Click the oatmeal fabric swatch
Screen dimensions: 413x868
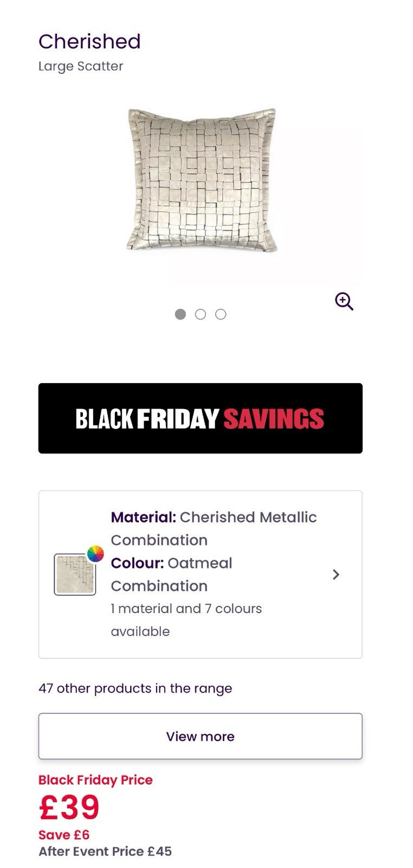coord(74,575)
